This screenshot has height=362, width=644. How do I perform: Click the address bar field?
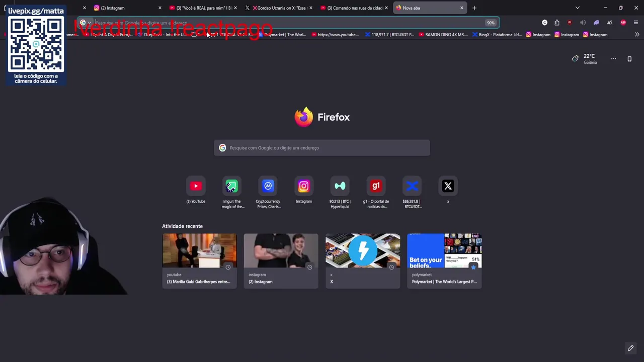pos(289,23)
